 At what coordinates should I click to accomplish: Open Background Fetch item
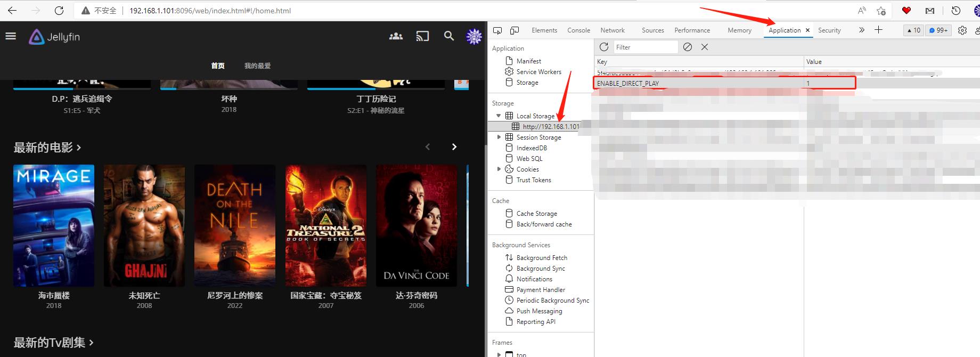pos(542,258)
